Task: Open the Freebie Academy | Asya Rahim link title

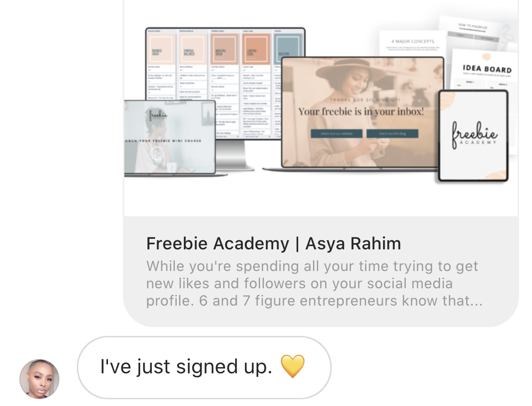Action: (274, 244)
